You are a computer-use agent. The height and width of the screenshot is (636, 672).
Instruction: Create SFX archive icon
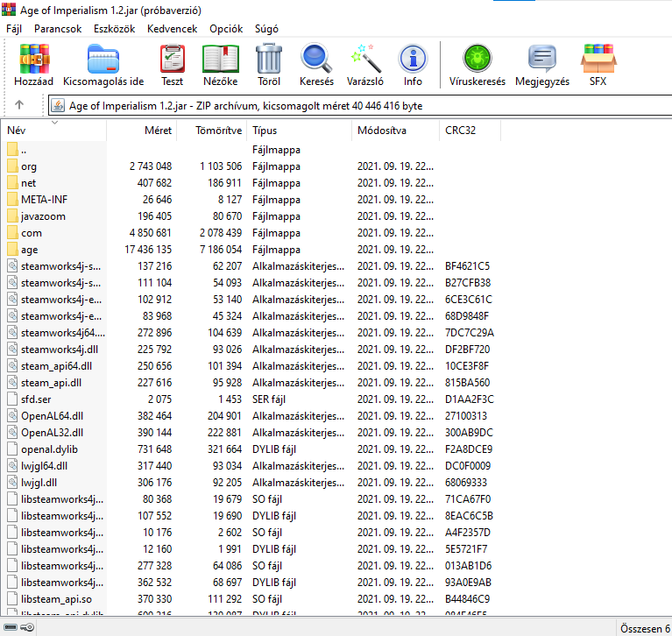[x=598, y=59]
